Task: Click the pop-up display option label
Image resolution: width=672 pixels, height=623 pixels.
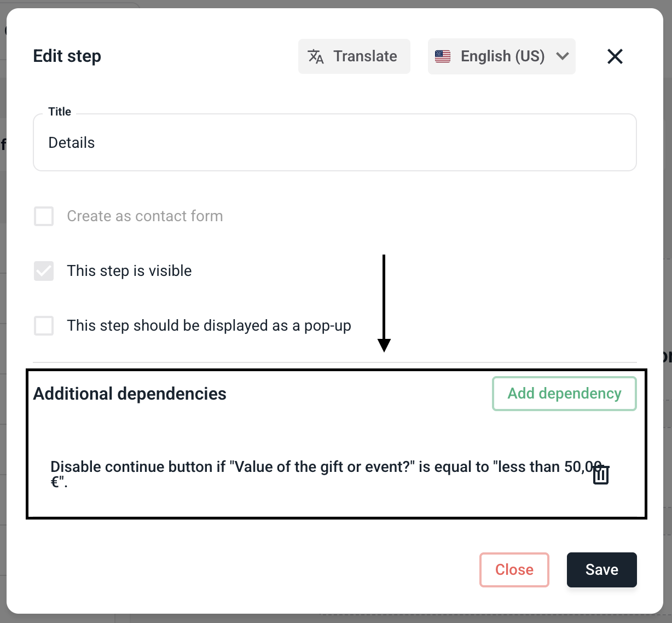Action: 208,326
